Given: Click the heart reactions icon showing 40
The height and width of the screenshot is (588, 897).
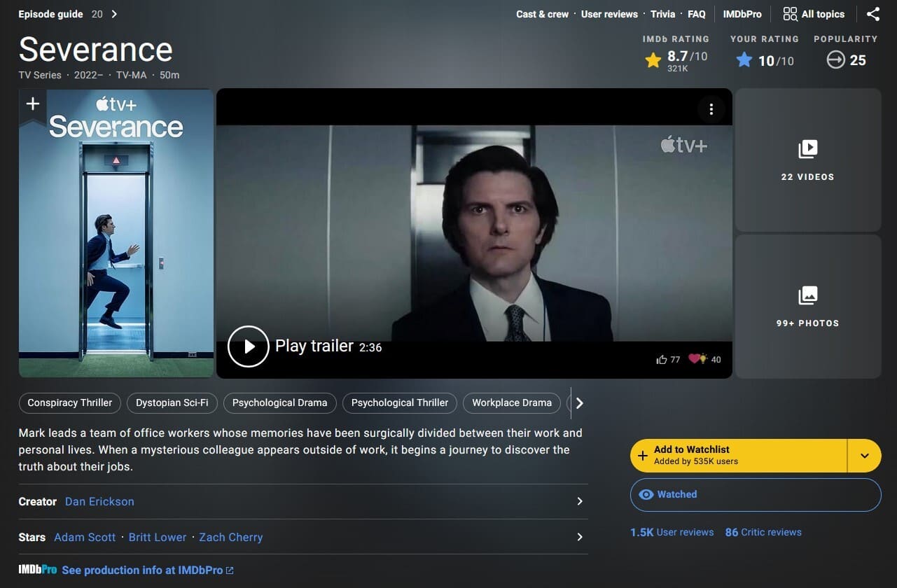Looking at the screenshot, I should [x=697, y=359].
